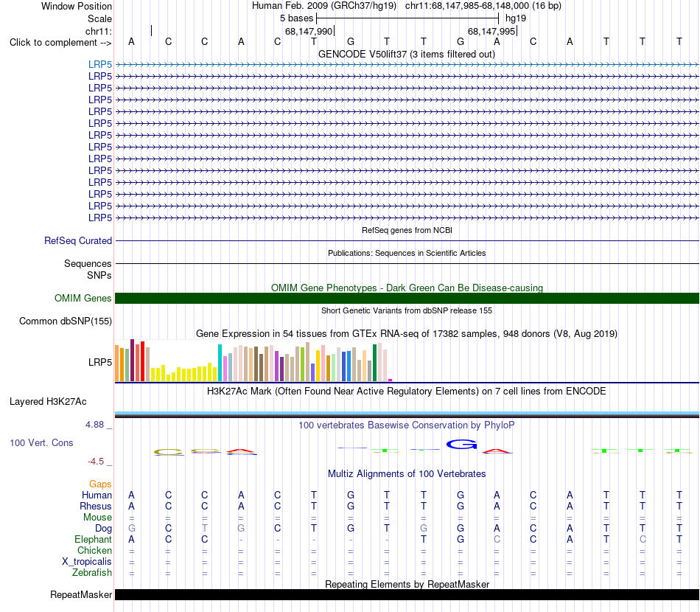Viewport: 700px width, 612px height.
Task: Click the Mouse species label
Action: (97, 518)
